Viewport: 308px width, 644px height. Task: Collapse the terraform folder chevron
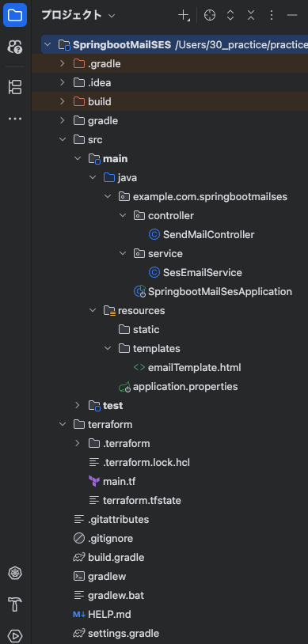(62, 424)
